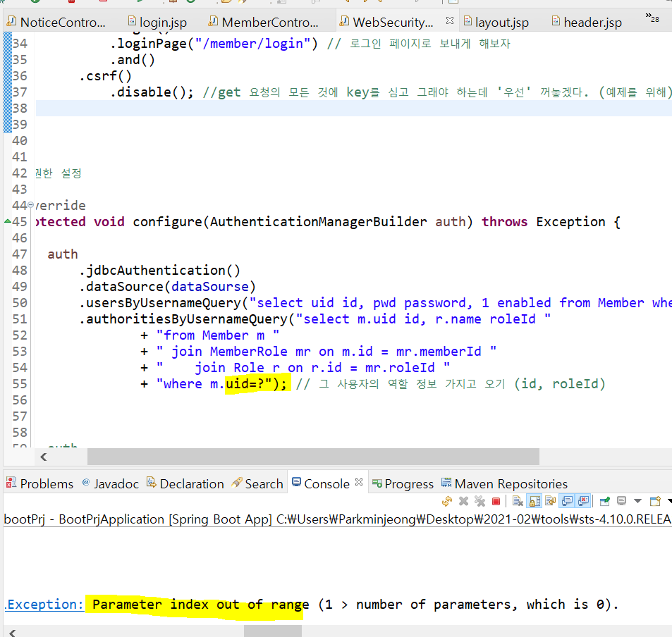
Task: Click the Open Console icon
Action: tap(655, 501)
